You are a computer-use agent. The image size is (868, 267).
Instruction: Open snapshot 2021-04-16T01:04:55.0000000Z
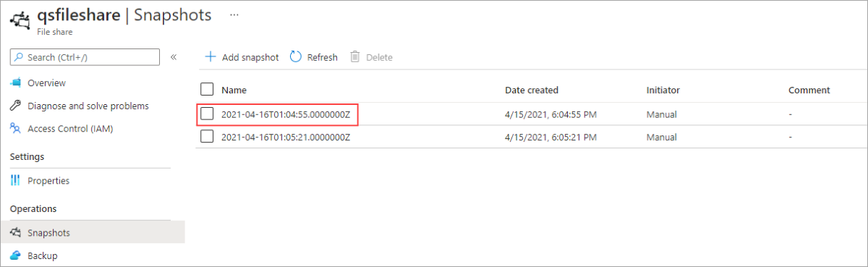coord(286,114)
